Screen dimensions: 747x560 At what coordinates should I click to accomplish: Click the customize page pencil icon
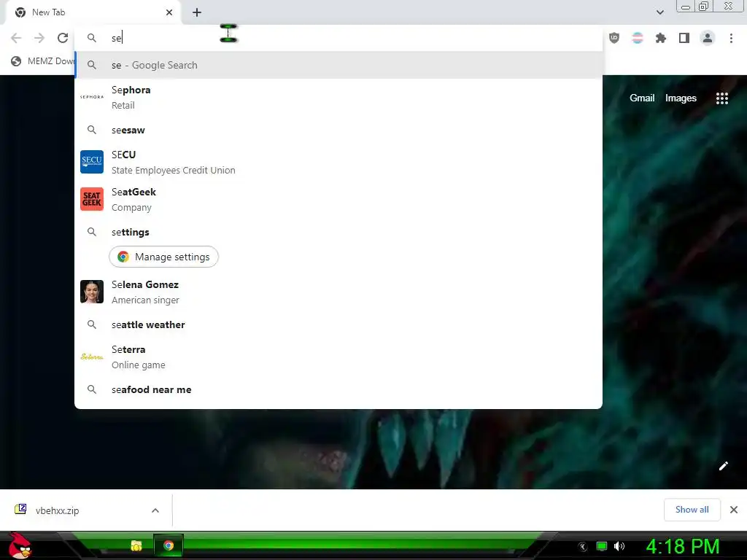[x=723, y=466]
